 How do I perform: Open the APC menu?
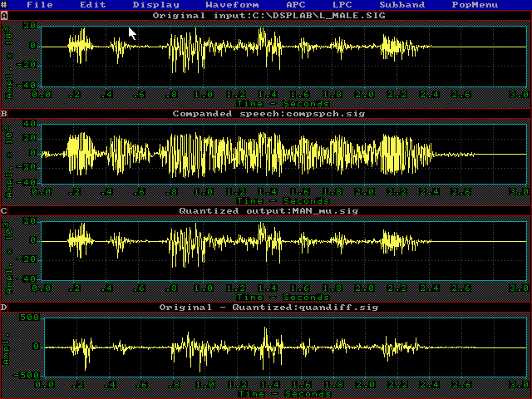[296, 5]
